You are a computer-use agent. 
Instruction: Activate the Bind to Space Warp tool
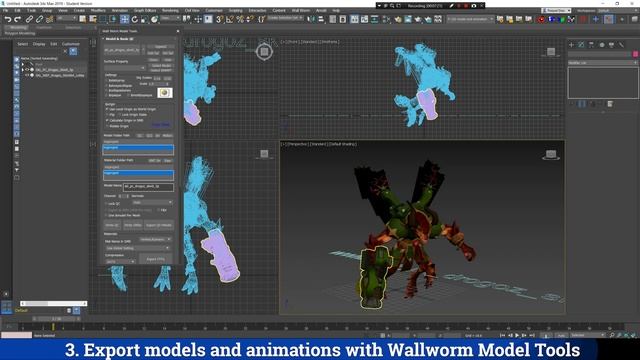point(49,19)
